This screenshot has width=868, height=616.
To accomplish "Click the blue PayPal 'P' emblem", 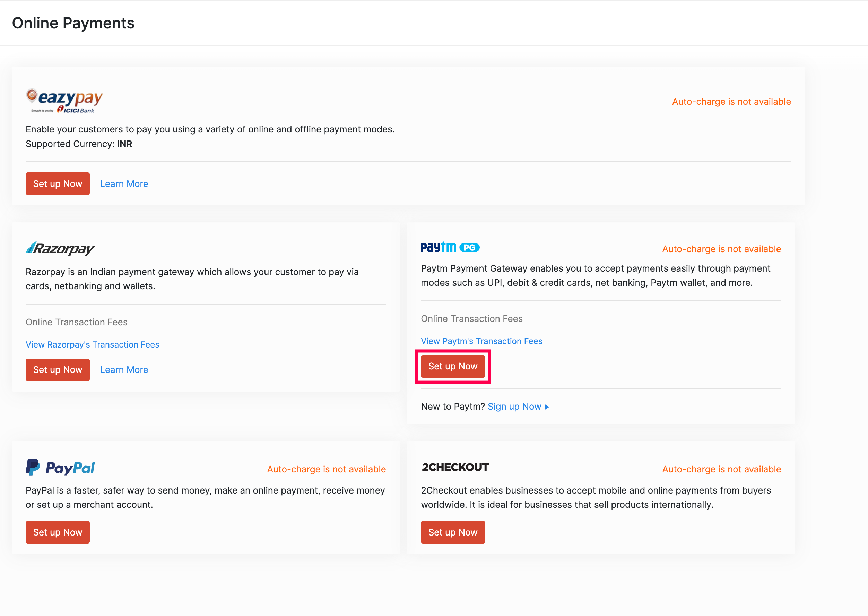I will click(x=33, y=467).
